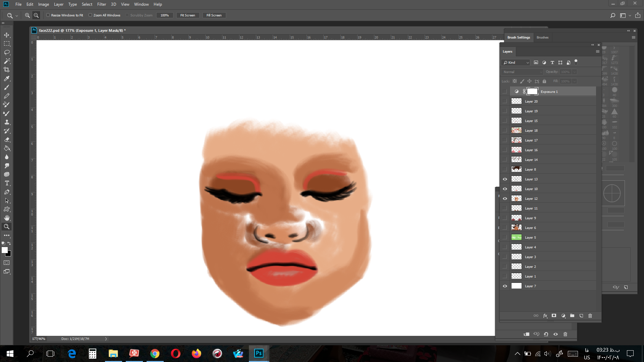This screenshot has height=362, width=644.
Task: Click the Exposure 1 layer mask thumbnail
Action: coord(532,92)
